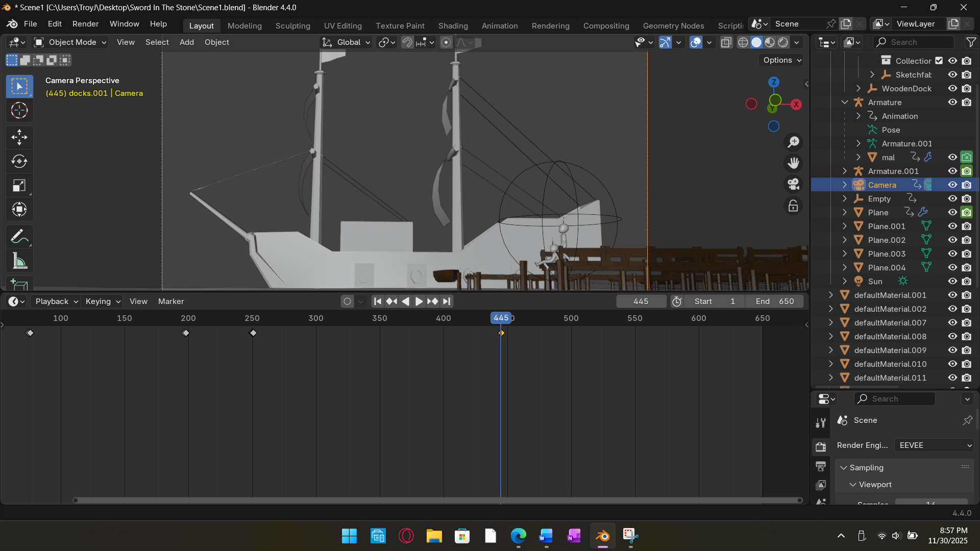Jump to next keyframe

point(432,302)
